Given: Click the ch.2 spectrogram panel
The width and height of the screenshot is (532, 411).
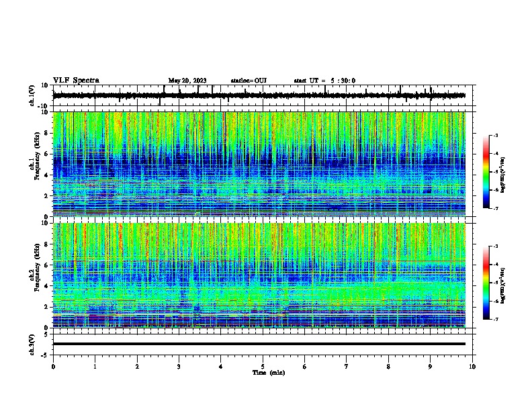Looking at the screenshot, I should [x=259, y=275].
